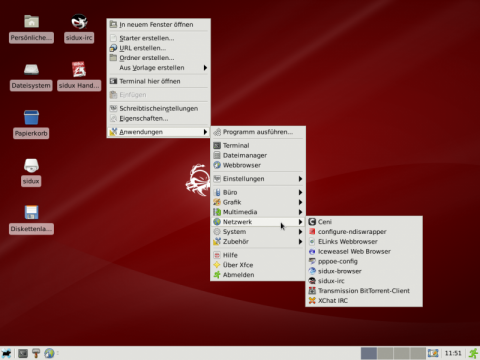The image size is (480, 360).
Task: Click the panel icon left of the clock
Action: point(433,353)
